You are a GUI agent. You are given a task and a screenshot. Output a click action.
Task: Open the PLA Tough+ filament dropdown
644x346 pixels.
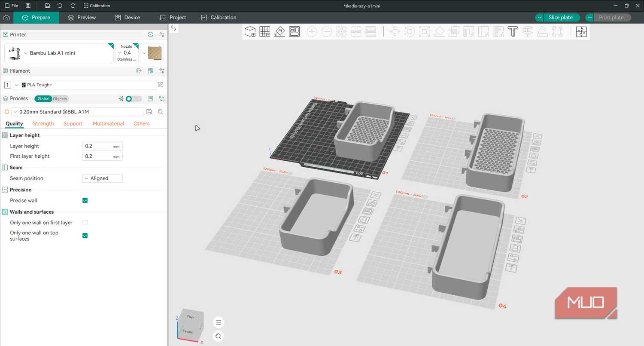click(x=85, y=85)
